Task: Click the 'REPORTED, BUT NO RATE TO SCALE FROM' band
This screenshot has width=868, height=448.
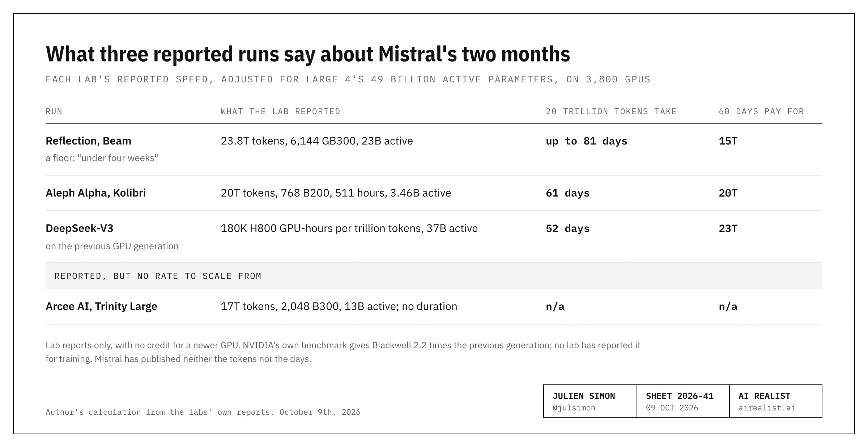Action: (x=434, y=276)
